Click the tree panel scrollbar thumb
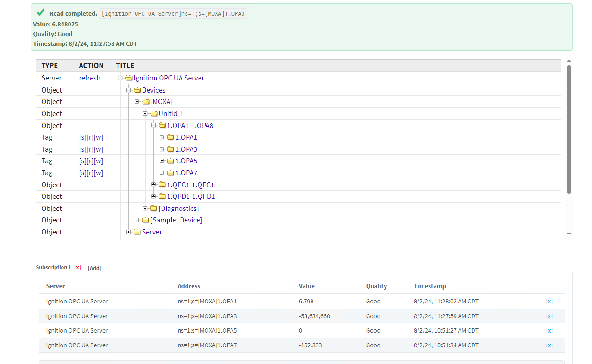 click(569, 129)
